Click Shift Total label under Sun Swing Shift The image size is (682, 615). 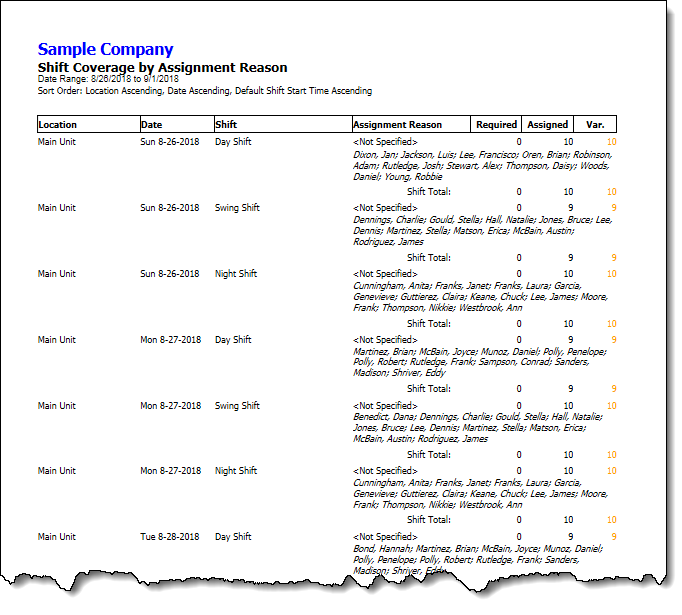(428, 258)
